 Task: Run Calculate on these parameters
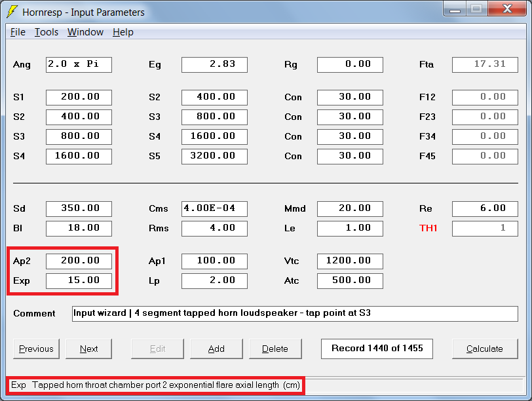(x=485, y=349)
